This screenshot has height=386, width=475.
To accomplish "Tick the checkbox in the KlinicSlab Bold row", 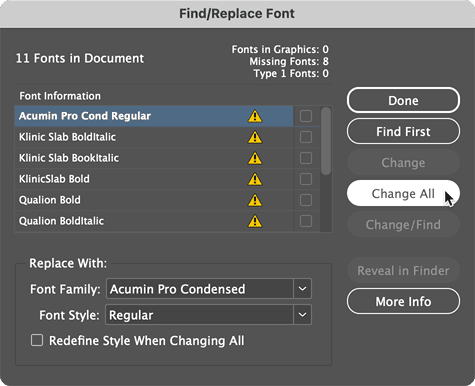I will point(306,179).
